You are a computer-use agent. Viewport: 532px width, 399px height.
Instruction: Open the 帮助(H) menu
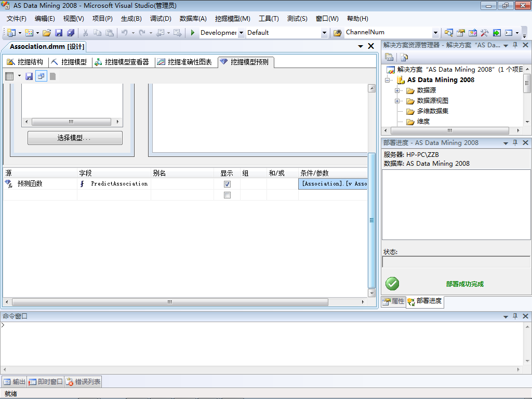(x=357, y=19)
